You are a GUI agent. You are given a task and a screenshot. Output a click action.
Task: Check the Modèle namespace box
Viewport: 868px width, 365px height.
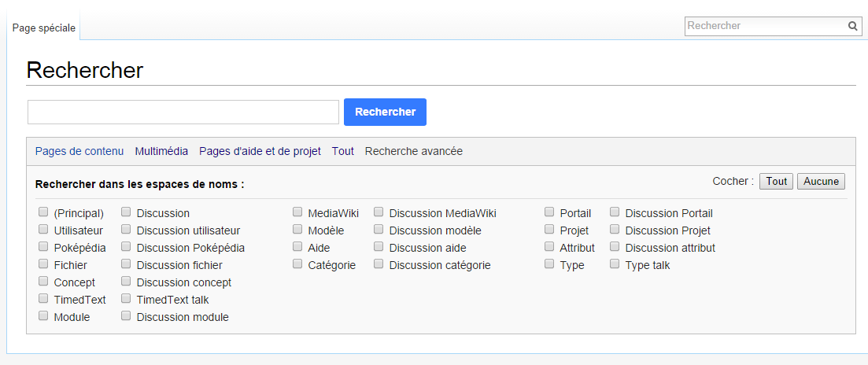pos(297,229)
